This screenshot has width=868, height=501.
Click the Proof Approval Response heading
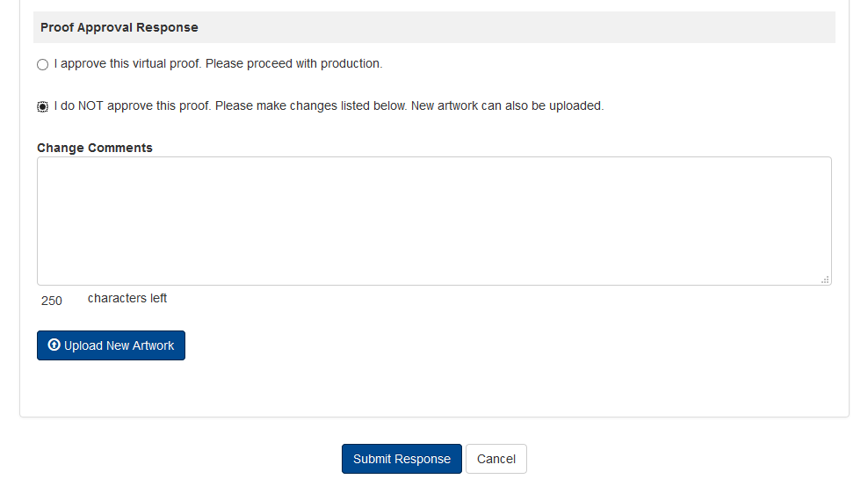tap(119, 27)
